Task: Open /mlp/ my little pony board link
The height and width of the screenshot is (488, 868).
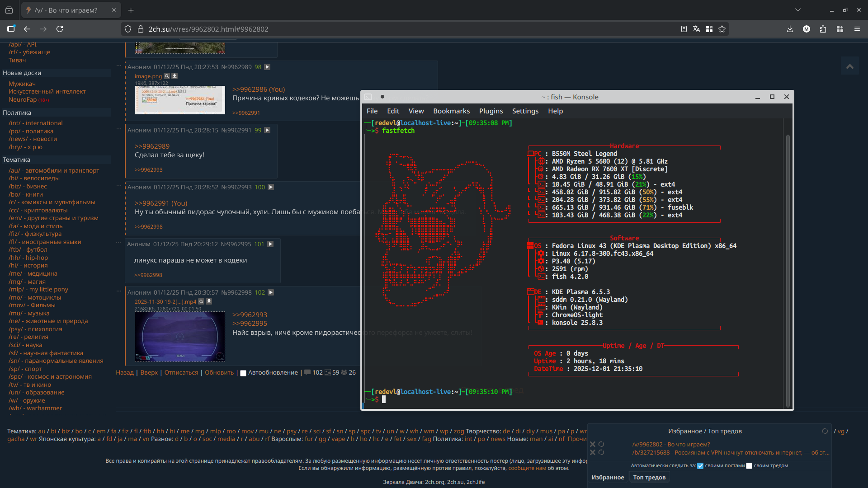Action: point(38,289)
